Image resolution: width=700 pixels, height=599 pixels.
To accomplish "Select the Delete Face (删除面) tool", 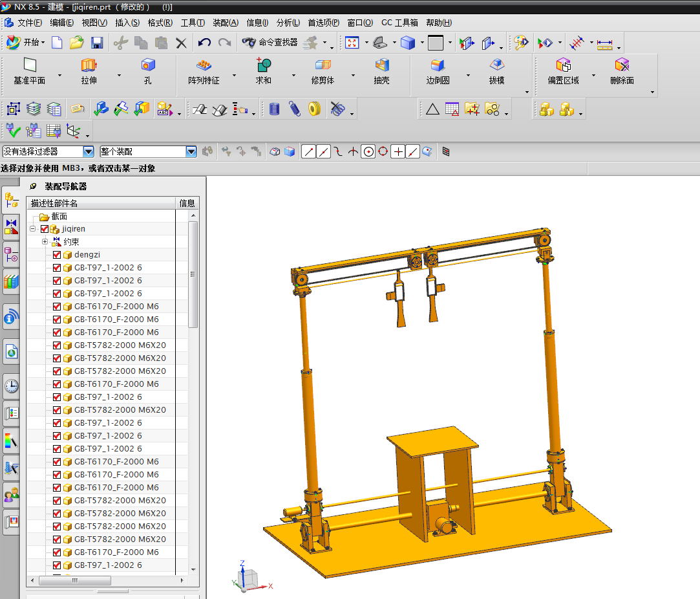I will [622, 65].
